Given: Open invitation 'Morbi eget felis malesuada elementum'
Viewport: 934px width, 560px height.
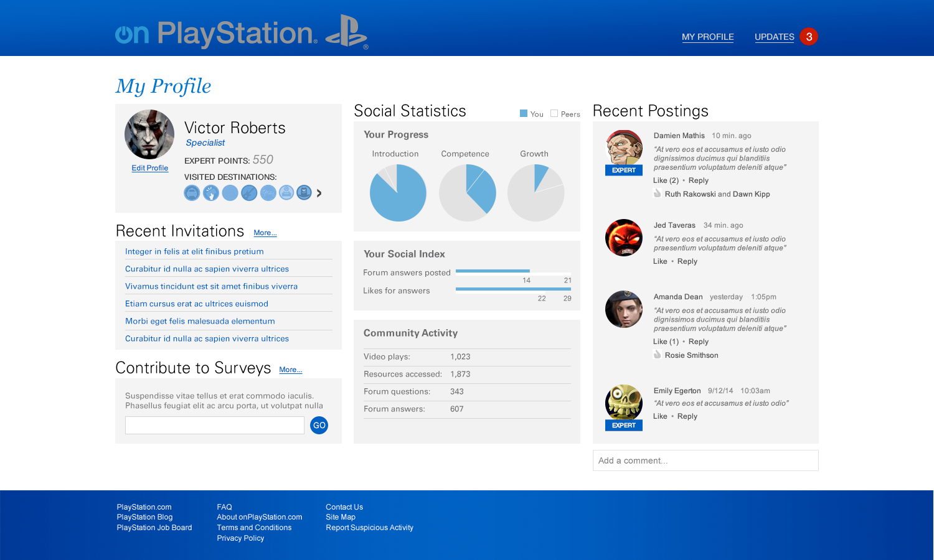Looking at the screenshot, I should tap(200, 321).
